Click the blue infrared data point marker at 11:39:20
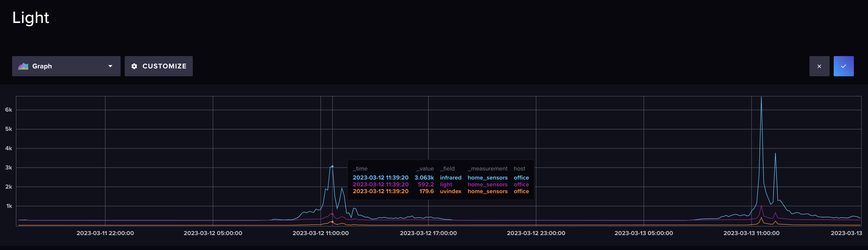Image resolution: width=868 pixels, height=250 pixels. tap(332, 166)
